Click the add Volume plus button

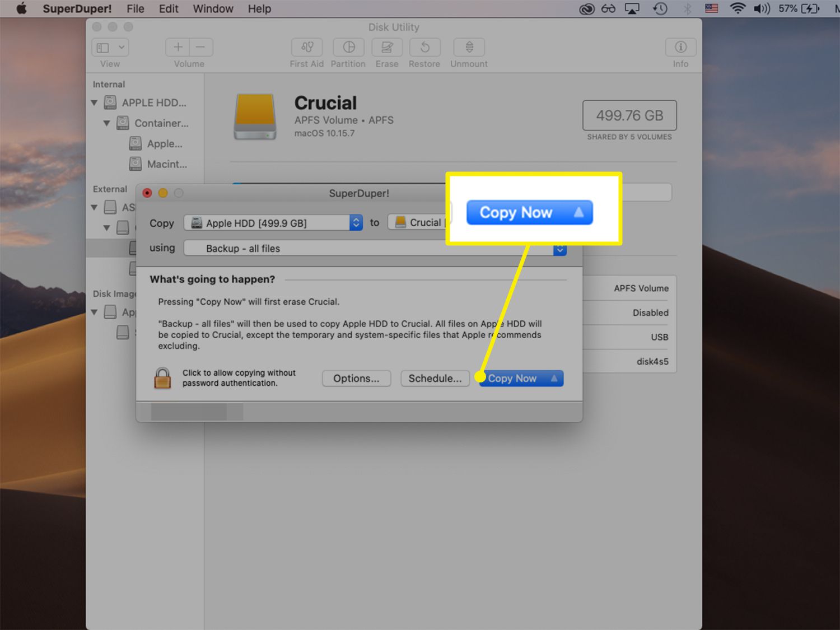click(x=178, y=47)
